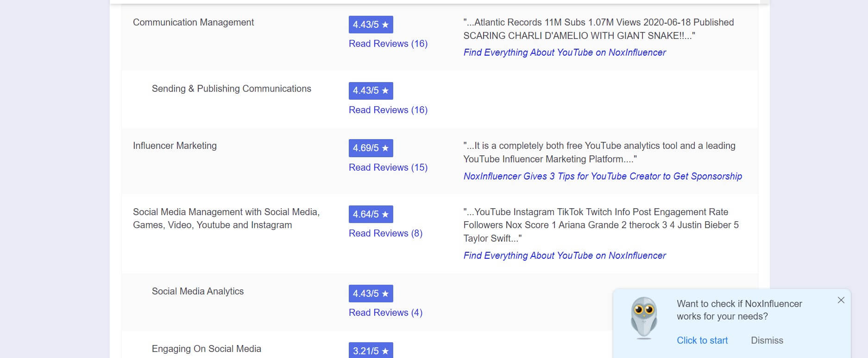Click the Atlantic Records 11M Subs quote text
868x358 pixels.
coord(598,29)
